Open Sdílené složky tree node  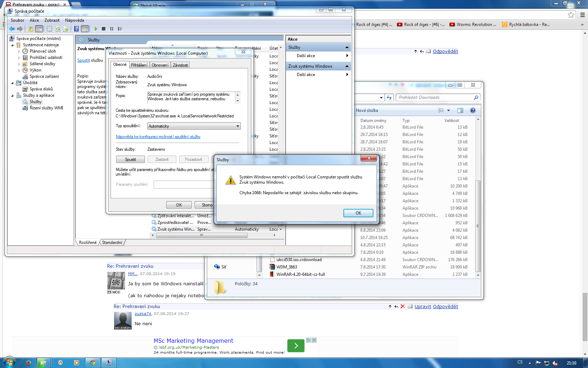(x=42, y=64)
